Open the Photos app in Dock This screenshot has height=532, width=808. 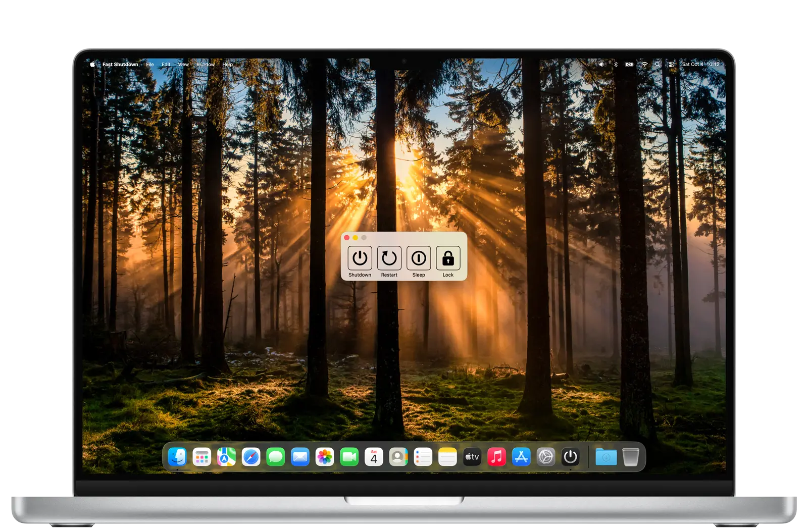[325, 457]
